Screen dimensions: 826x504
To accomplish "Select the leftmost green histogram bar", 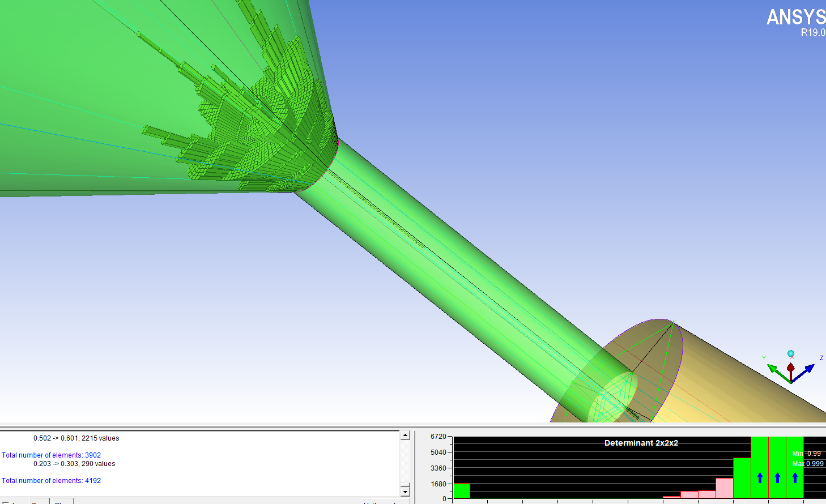I will click(x=462, y=490).
